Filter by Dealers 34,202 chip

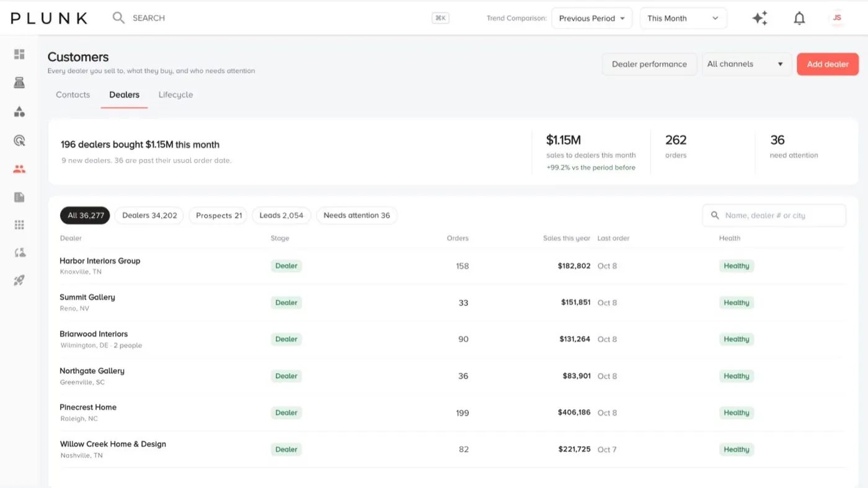point(149,215)
